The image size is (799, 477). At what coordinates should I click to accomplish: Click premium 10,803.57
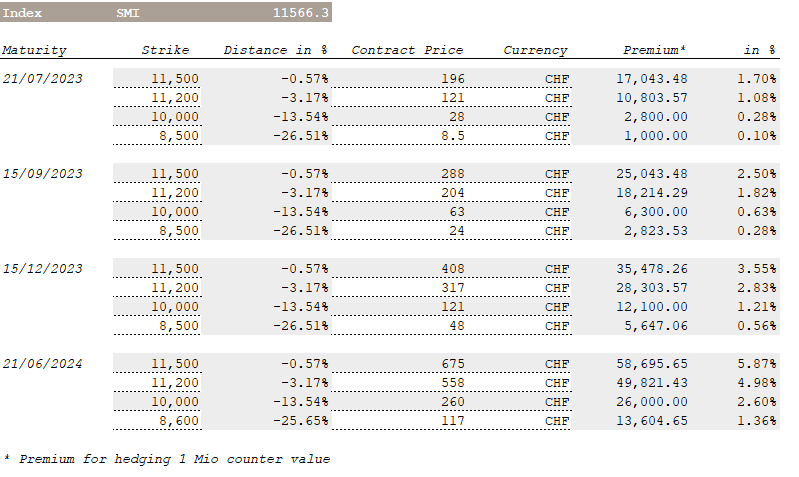coord(652,98)
